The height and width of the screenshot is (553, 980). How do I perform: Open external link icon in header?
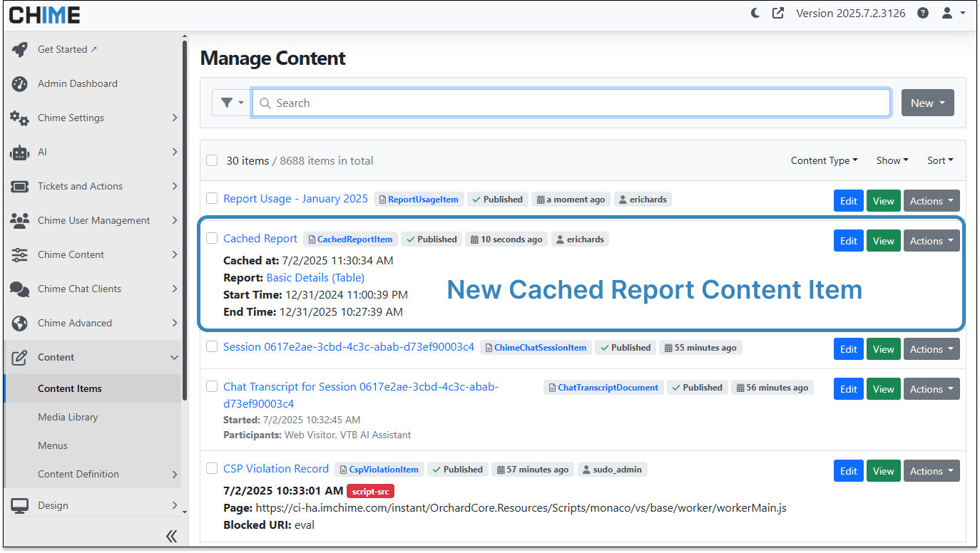(778, 13)
